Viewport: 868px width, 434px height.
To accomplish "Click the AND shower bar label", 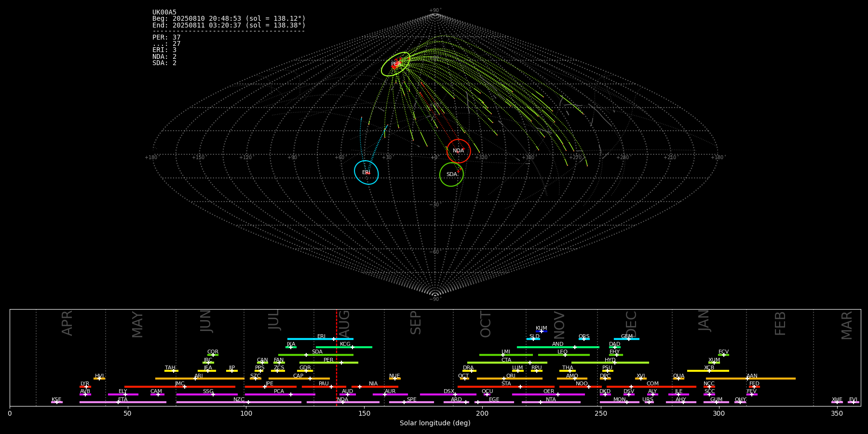I will (x=558, y=344).
